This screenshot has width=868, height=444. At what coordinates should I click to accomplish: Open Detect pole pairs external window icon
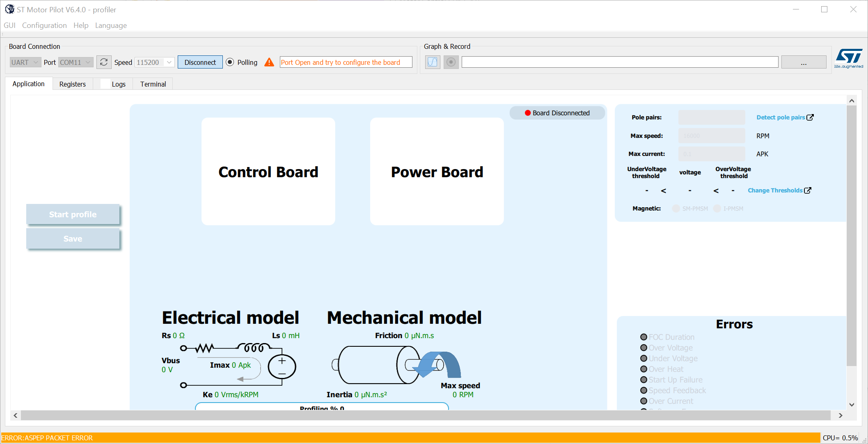[811, 117]
